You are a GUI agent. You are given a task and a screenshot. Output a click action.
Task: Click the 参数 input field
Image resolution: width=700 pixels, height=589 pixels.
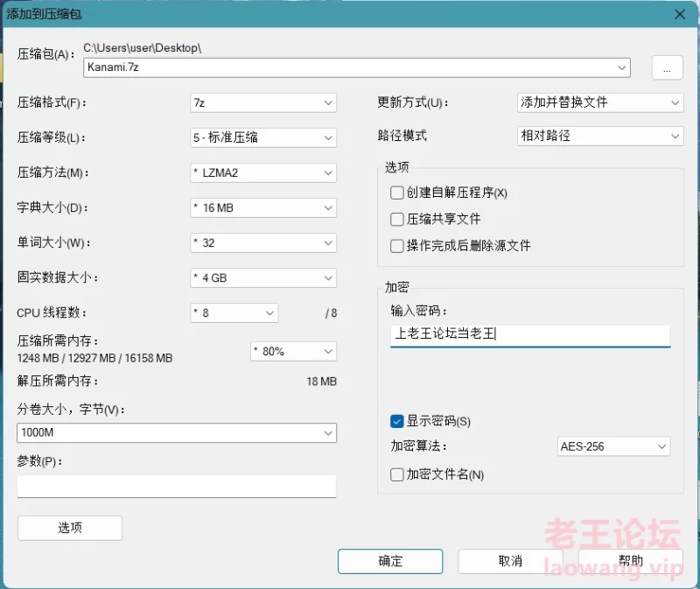(x=177, y=487)
